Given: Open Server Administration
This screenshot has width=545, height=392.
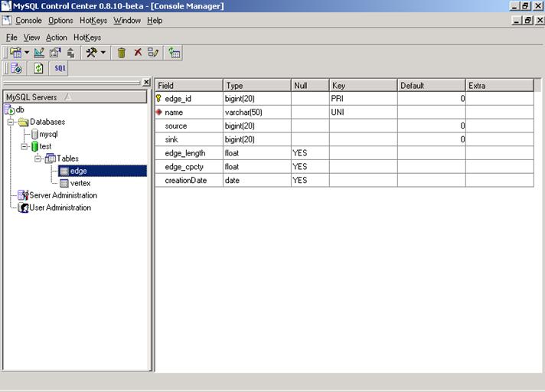Looking at the screenshot, I should point(63,195).
